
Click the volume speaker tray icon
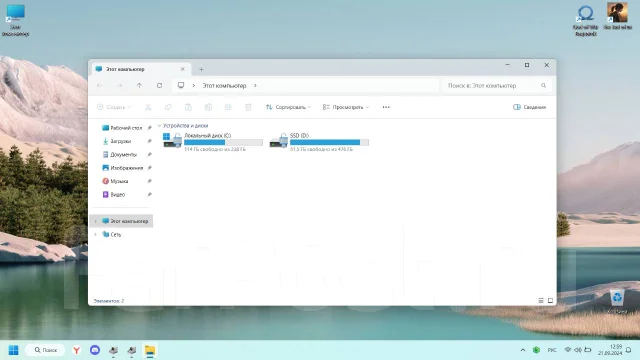(x=578, y=350)
